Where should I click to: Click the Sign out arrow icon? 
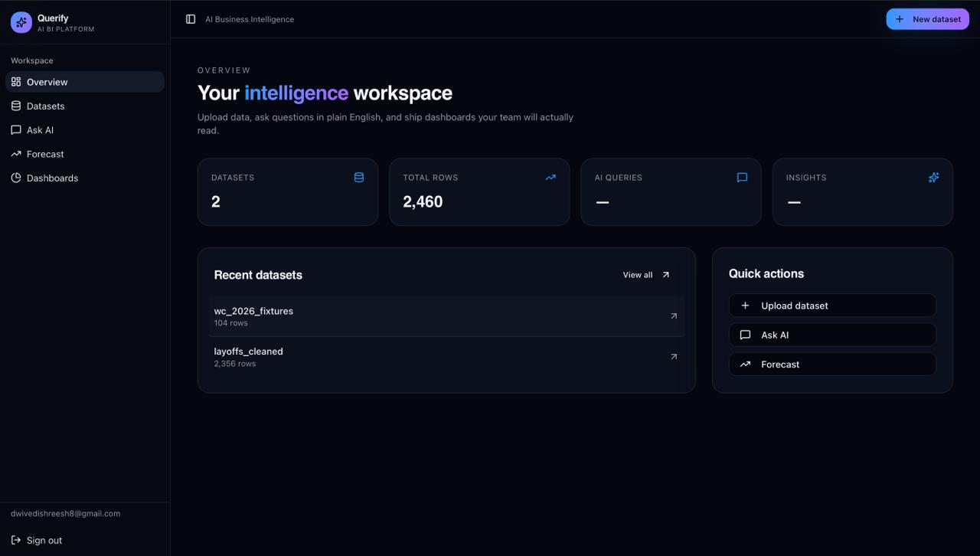tap(16, 540)
